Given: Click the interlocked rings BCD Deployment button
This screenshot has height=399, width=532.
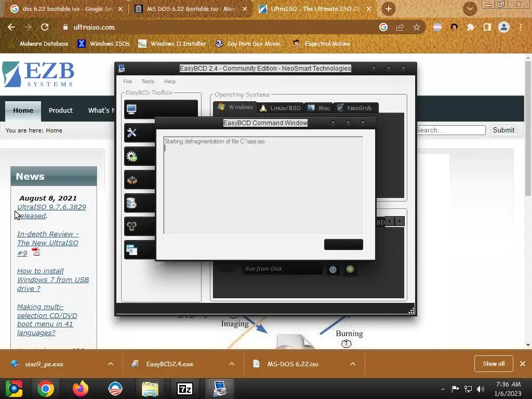Looking at the screenshot, I should click(x=140, y=227).
